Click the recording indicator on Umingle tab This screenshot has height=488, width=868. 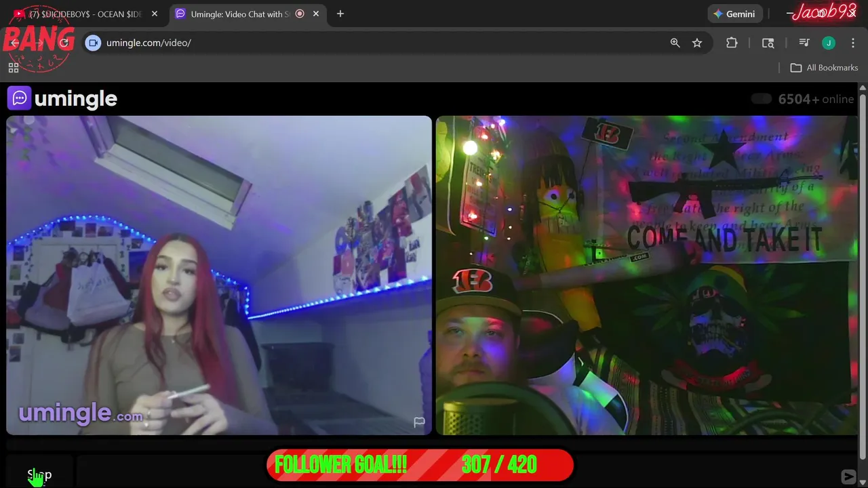(x=300, y=14)
